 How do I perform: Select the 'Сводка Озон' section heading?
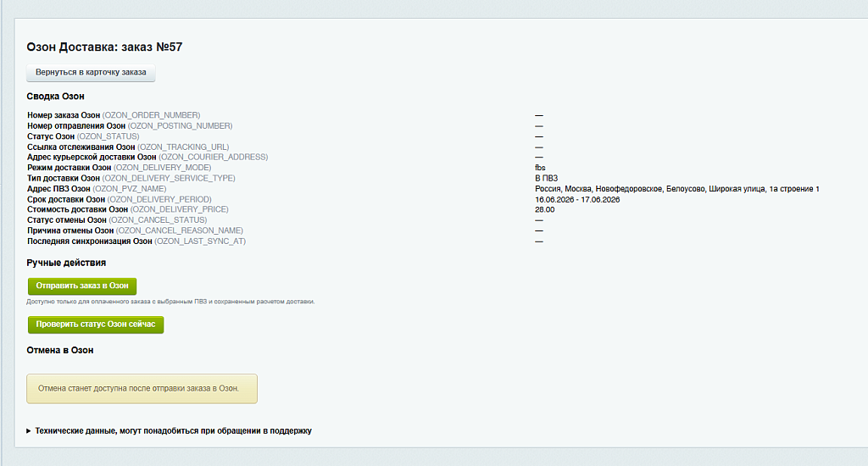coord(55,97)
